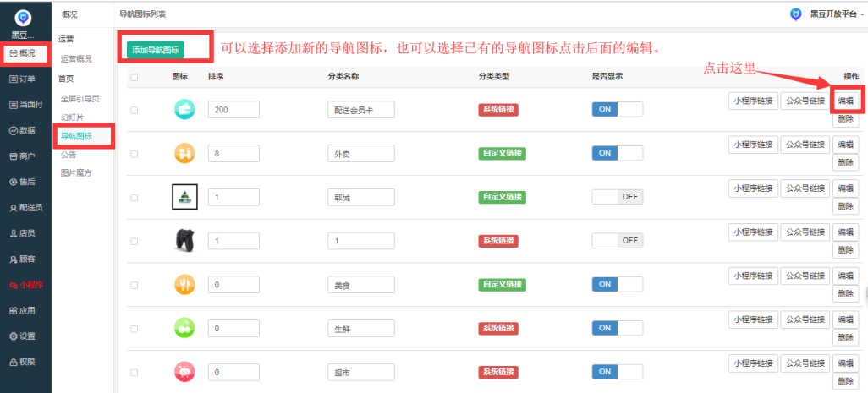Open 图片魔方 in the submenu
The width and height of the screenshot is (868, 393).
[x=76, y=173]
